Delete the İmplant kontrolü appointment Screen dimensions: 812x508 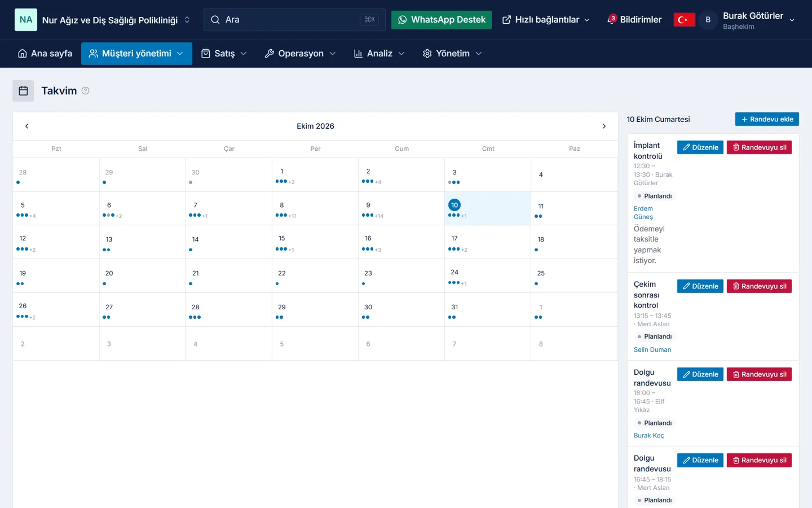point(759,147)
